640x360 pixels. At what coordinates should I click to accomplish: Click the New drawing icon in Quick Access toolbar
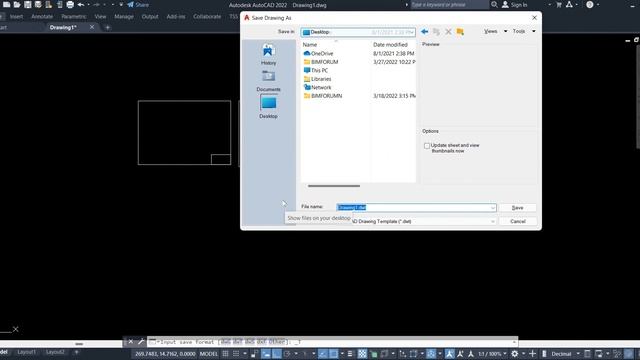[x=7, y=4]
